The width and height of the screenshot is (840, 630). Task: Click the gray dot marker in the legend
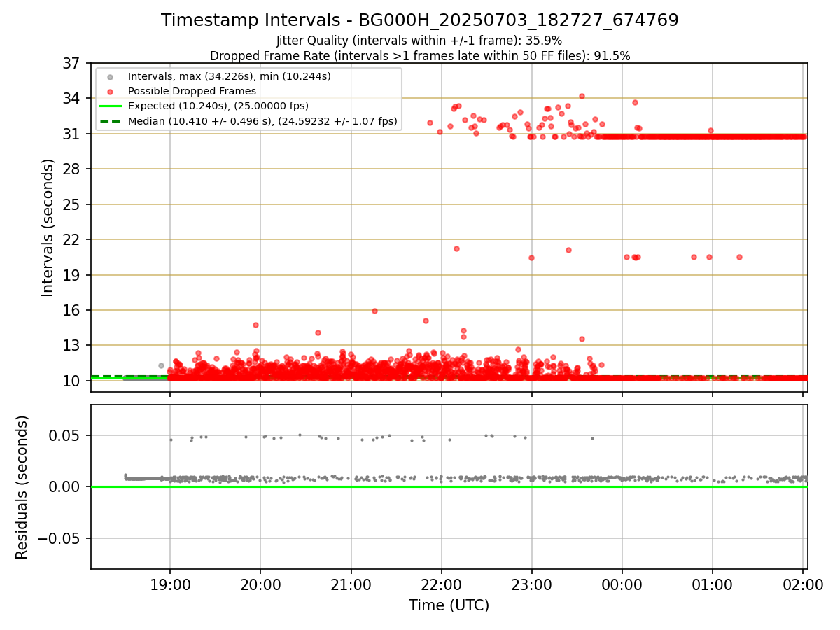109,76
